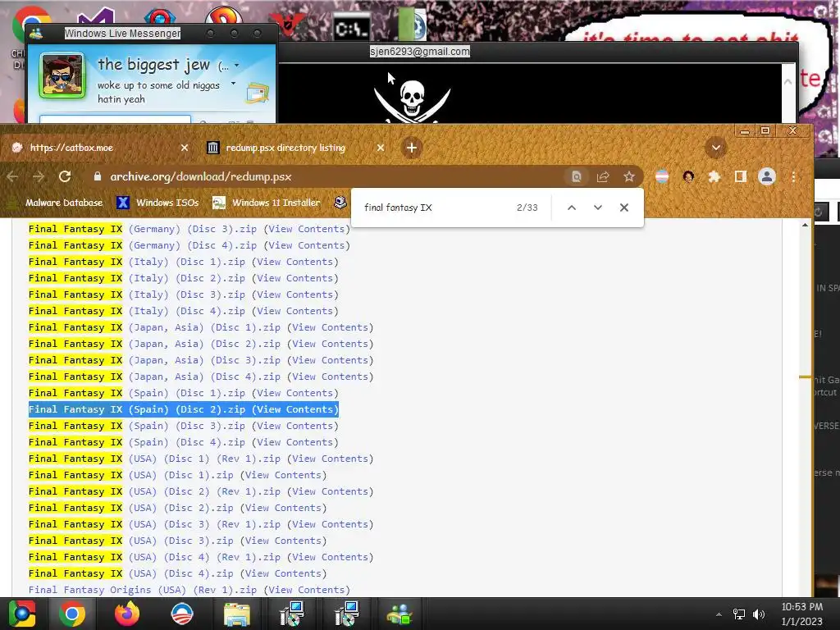Close the catbox.moe tab

pos(185,148)
